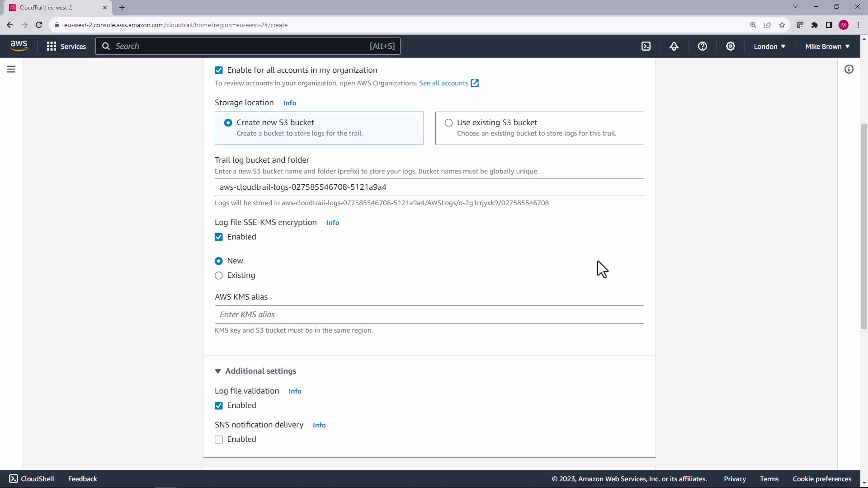
Task: Open CloudShell from the top navigation icon
Action: 646,46
